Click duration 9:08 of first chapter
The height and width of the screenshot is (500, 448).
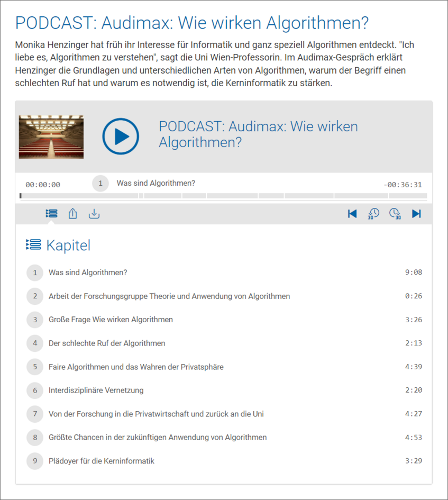coord(414,272)
